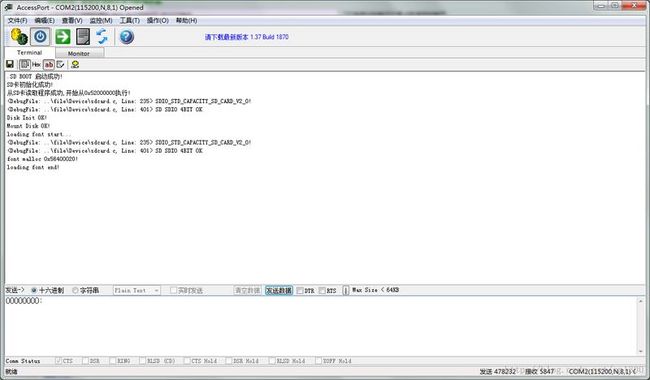Toggle the DTR checkbox
The image size is (650, 380).
(x=300, y=290)
